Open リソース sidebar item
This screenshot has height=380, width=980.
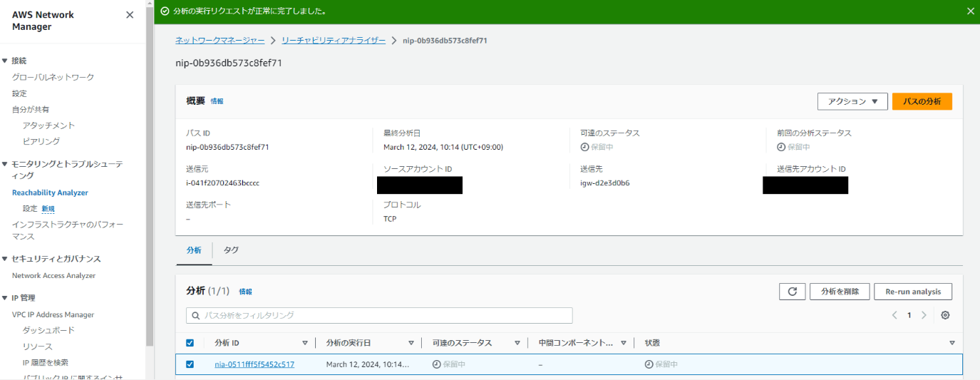38,346
